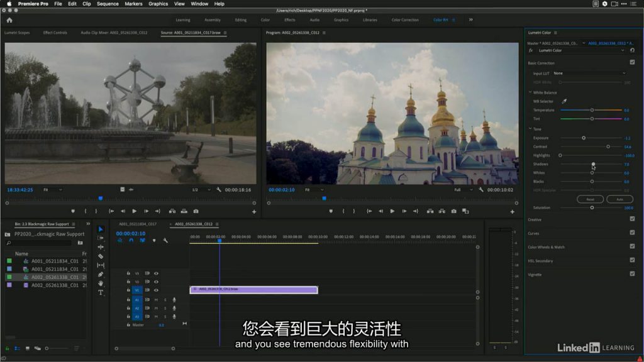
Task: Select the Hand tool
Action: click(101, 283)
